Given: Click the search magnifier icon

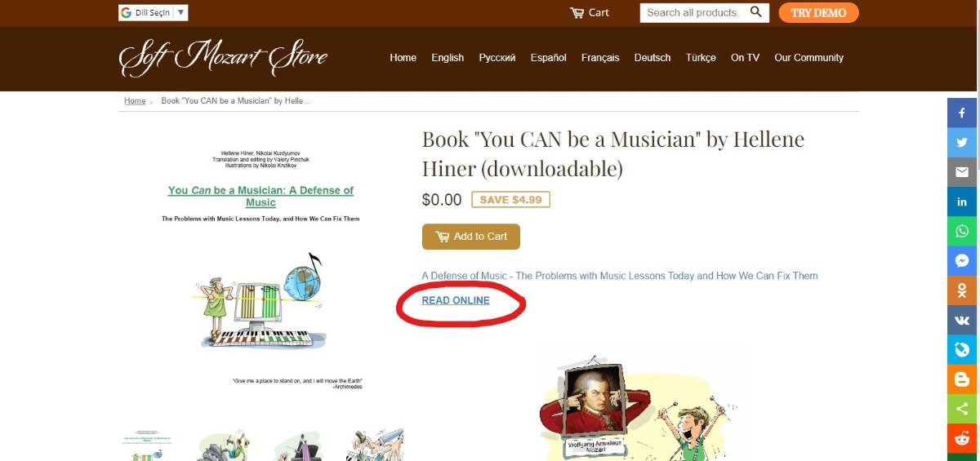Looking at the screenshot, I should [x=756, y=12].
